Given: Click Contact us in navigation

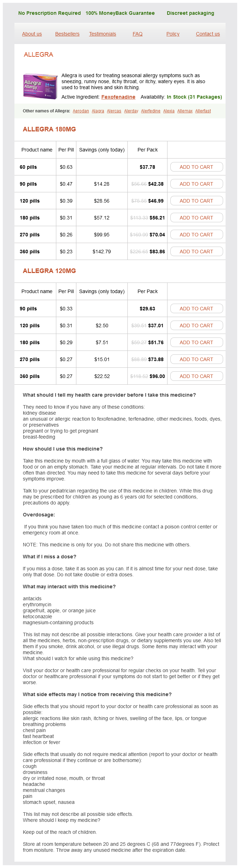Looking at the screenshot, I should pos(208,34).
